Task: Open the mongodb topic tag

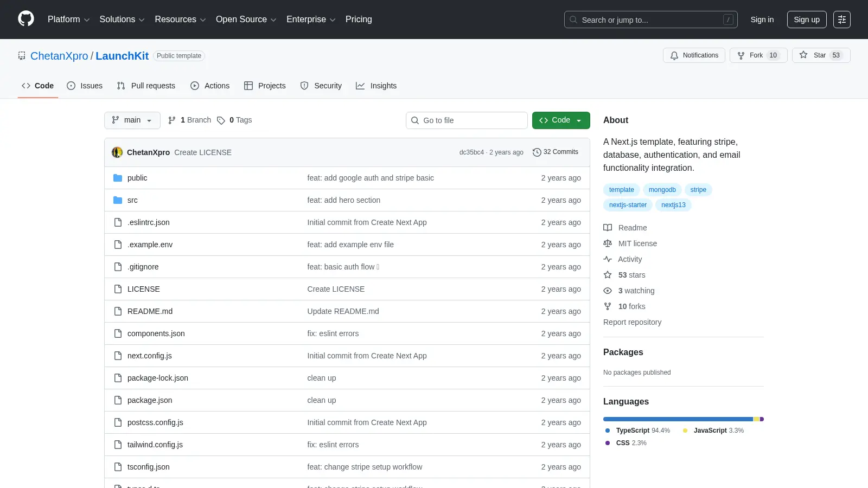Action: click(x=662, y=190)
